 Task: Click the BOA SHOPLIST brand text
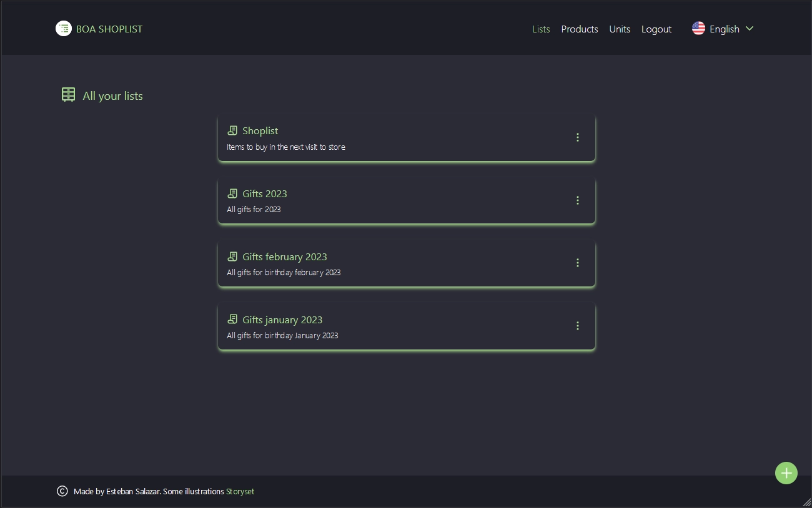coord(109,29)
